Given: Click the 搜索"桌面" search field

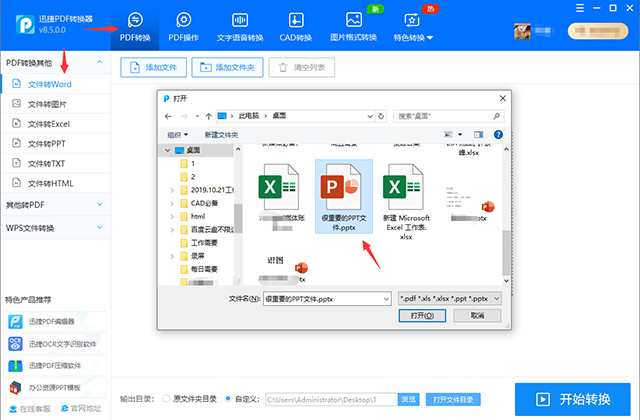Looking at the screenshot, I should point(449,116).
